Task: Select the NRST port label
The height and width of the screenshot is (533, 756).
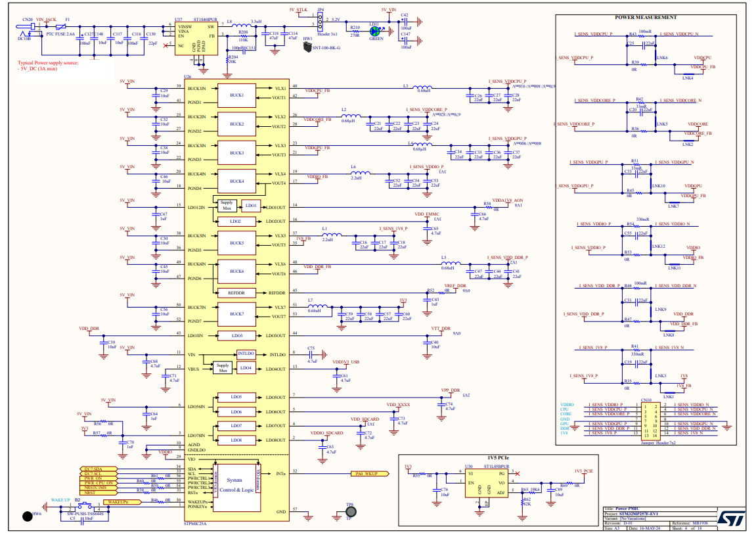Action: pos(99,492)
